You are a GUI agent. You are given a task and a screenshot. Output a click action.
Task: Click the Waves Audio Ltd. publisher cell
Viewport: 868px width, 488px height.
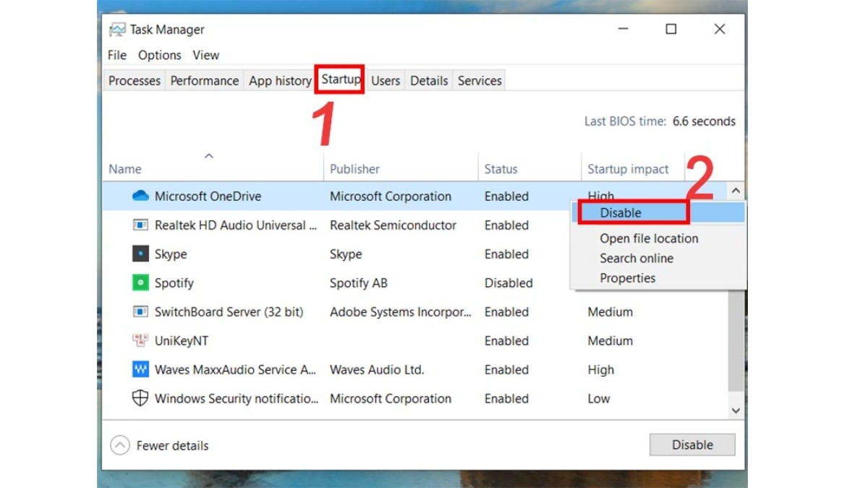pos(377,369)
